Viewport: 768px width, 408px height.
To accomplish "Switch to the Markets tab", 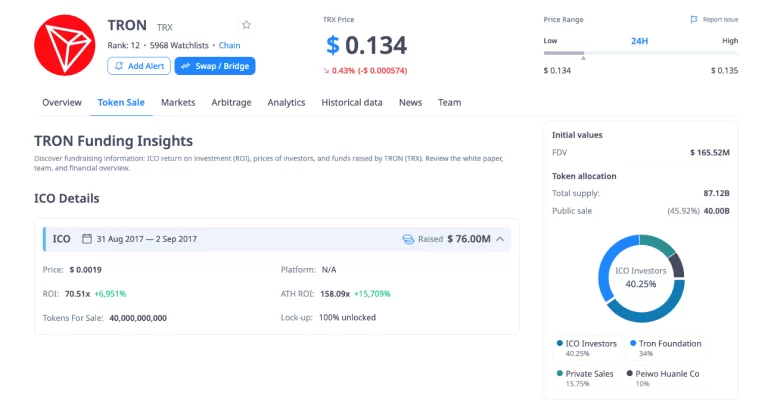I will [178, 102].
